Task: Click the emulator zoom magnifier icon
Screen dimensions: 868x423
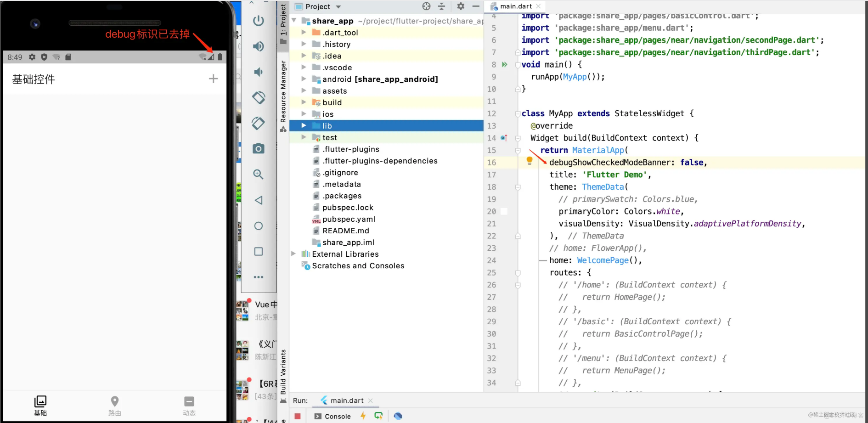Action: (259, 174)
